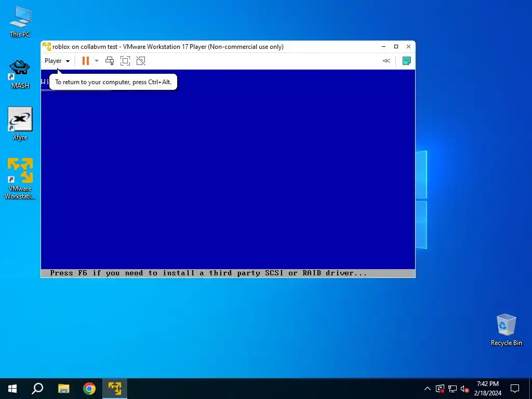Collapse toolbar with double chevron icon
Image resolution: width=532 pixels, height=399 pixels.
pos(386,61)
